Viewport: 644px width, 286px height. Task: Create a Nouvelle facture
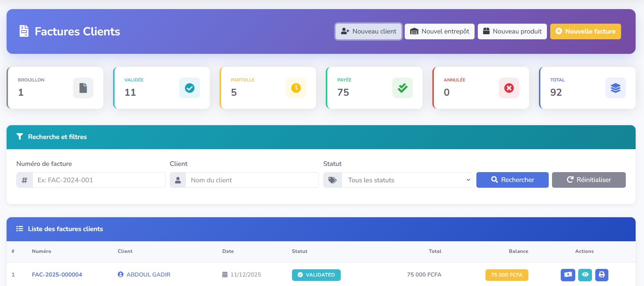tap(585, 31)
